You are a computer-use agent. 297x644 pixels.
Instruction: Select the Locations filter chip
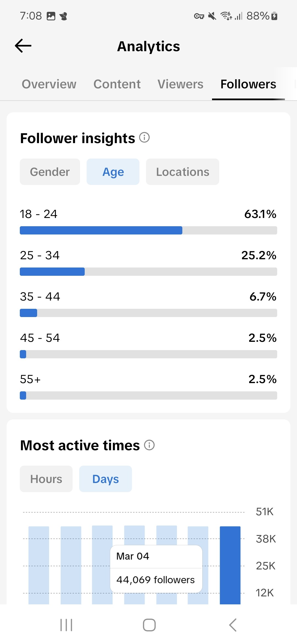tap(183, 172)
